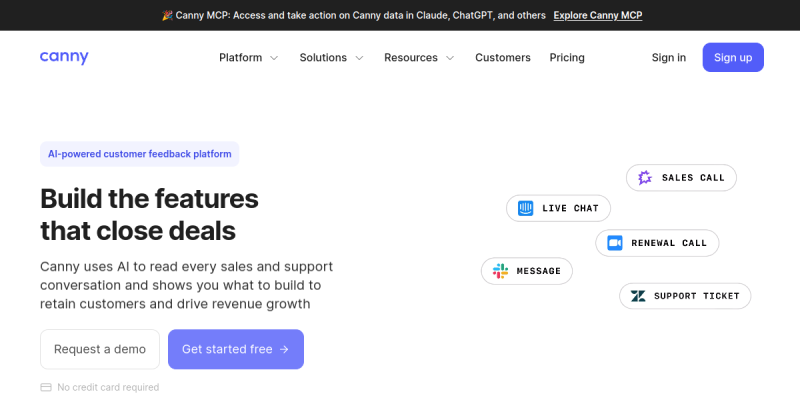800x400 pixels.
Task: Select the AI-powered customer feedback platform badge
Action: click(x=139, y=154)
